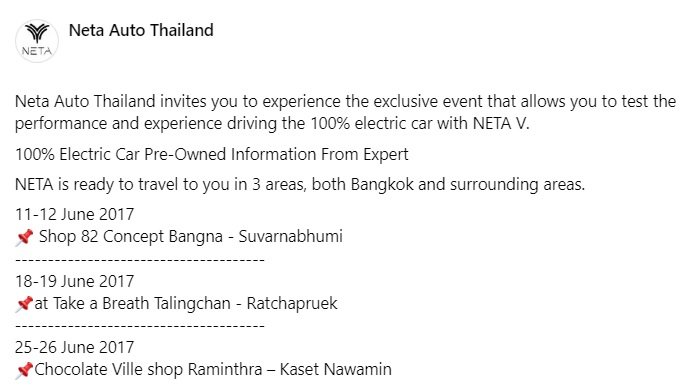Open the Neta logo profile picture
694x391 pixels.
pyautogui.click(x=37, y=41)
